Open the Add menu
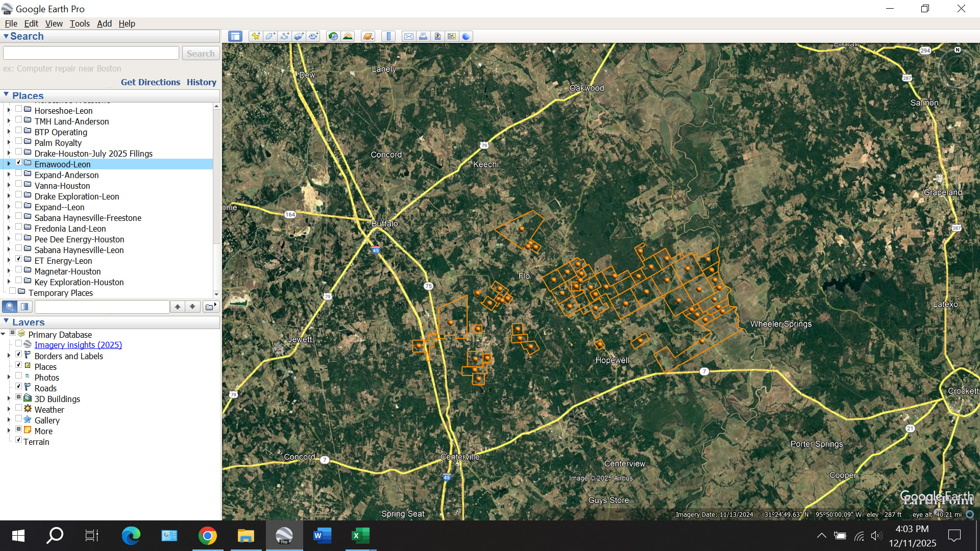Viewport: 980px width, 551px height. pyautogui.click(x=104, y=23)
